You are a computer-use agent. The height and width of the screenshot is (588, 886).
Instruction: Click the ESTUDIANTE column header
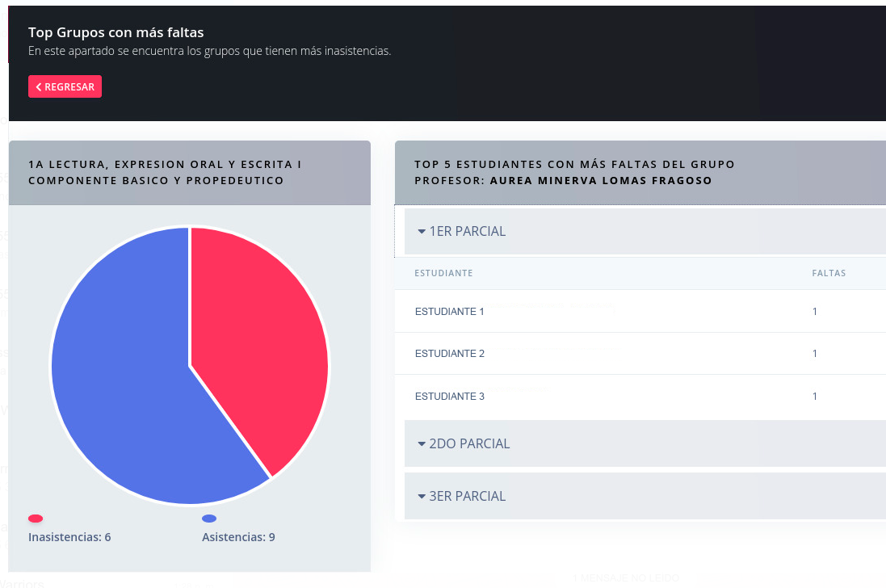443,273
